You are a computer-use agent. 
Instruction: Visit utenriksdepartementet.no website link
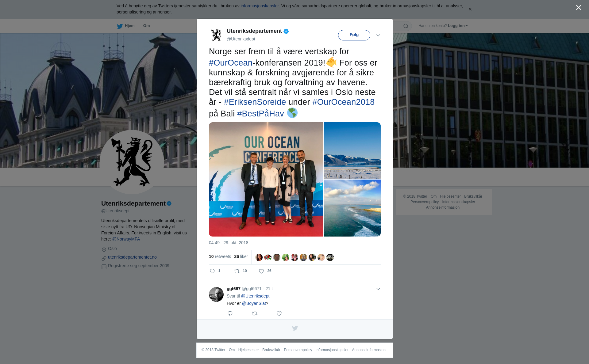[x=132, y=257]
